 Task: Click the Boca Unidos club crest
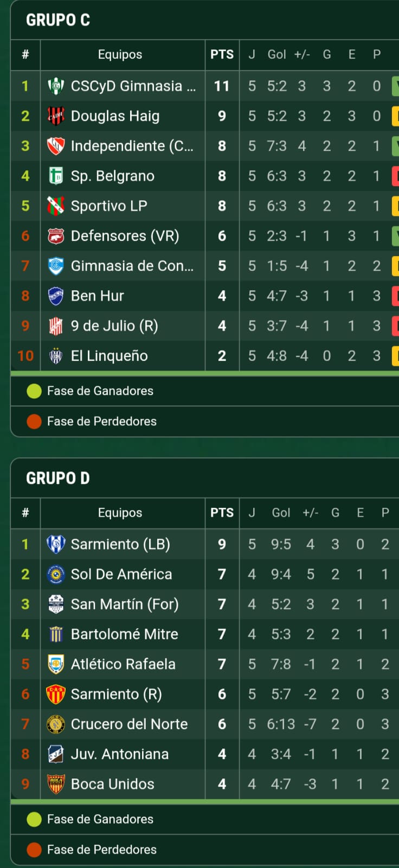(x=56, y=784)
